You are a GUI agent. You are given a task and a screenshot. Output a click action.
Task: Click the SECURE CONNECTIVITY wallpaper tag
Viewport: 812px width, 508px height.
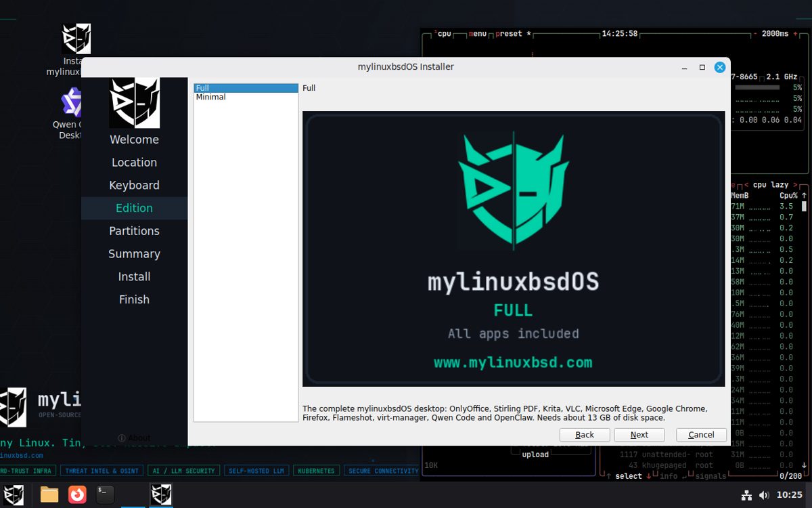click(383, 471)
